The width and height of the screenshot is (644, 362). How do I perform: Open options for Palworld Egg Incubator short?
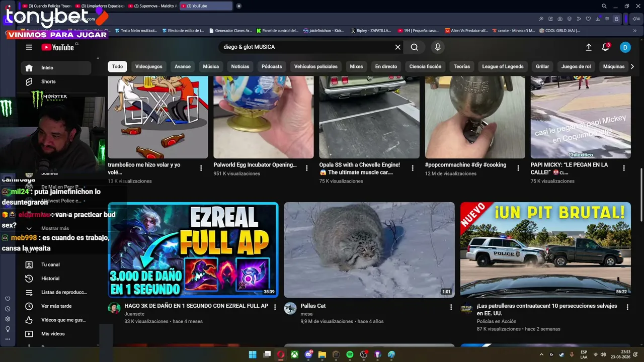tap(307, 168)
